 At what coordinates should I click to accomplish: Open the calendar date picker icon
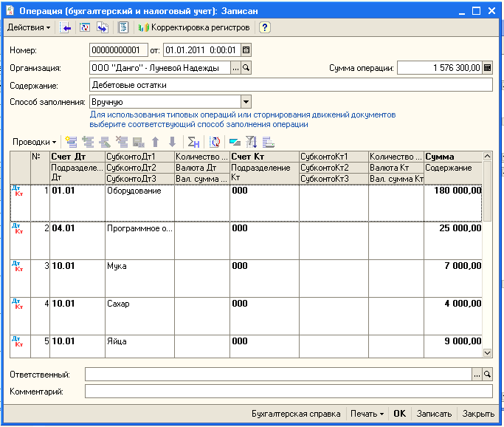click(246, 50)
